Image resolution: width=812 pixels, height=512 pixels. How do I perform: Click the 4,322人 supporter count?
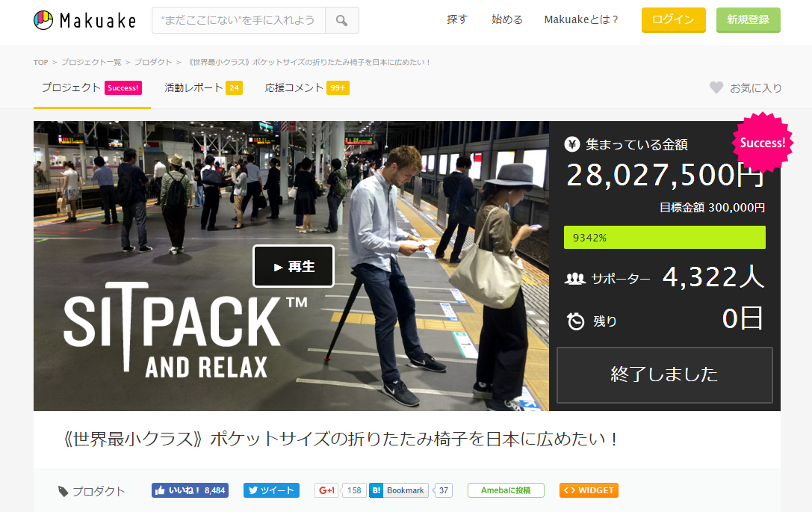(x=713, y=277)
